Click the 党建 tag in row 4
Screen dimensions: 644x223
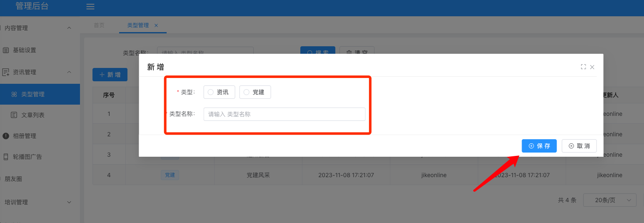(x=170, y=175)
